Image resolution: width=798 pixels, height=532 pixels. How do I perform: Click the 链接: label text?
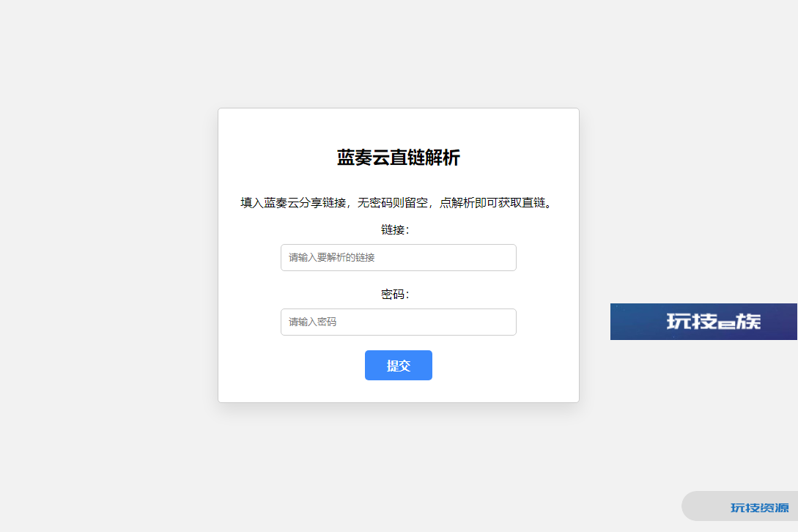[395, 230]
